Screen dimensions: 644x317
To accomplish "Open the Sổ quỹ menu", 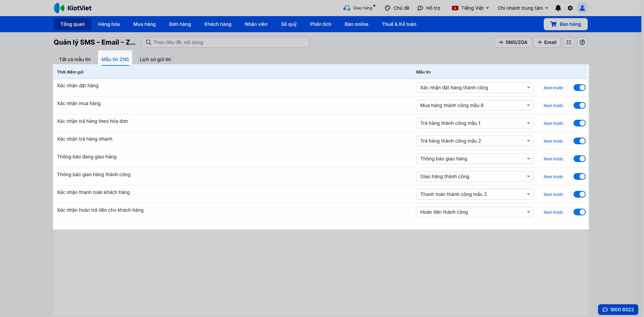I will [289, 24].
